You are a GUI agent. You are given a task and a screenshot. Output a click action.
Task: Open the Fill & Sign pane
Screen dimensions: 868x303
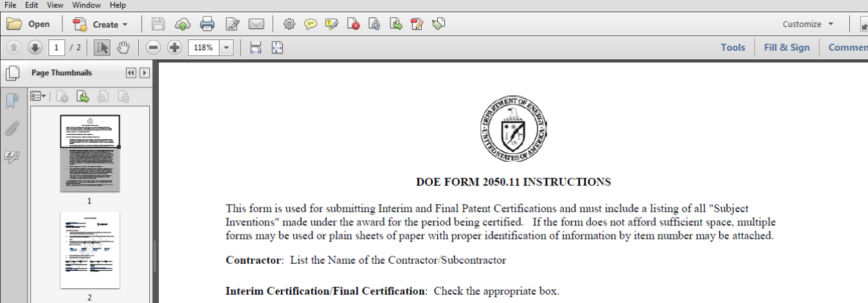coord(787,48)
